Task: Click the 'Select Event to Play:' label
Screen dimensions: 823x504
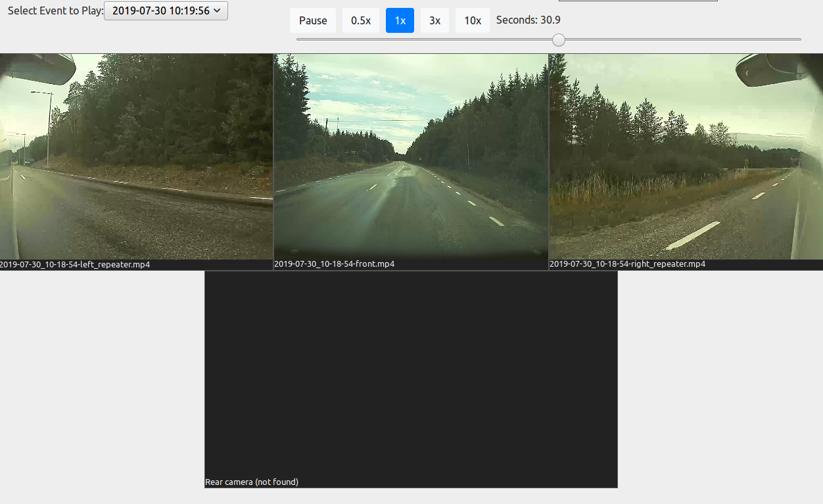Action: (x=56, y=11)
